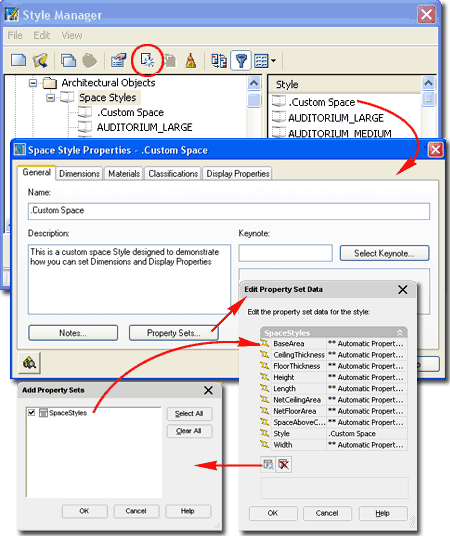Uncheck the SpaceStyles checkbox

click(x=32, y=413)
